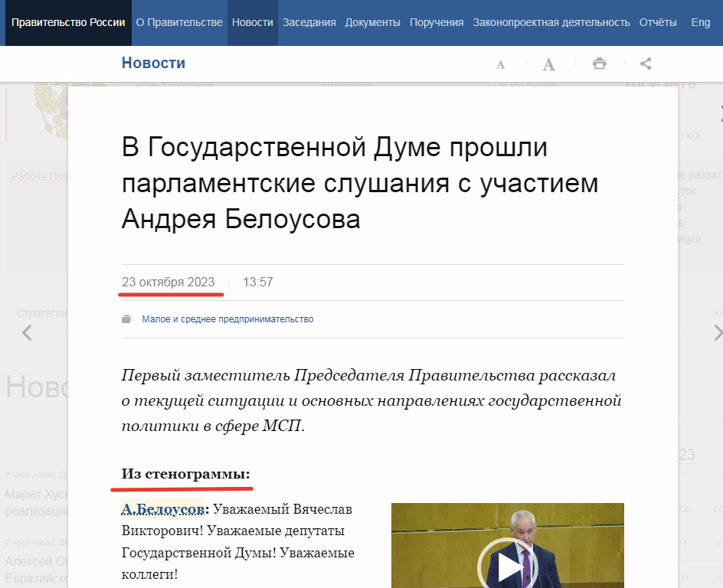
Task: Click the Из стенограммы heading
Action: 186,474
